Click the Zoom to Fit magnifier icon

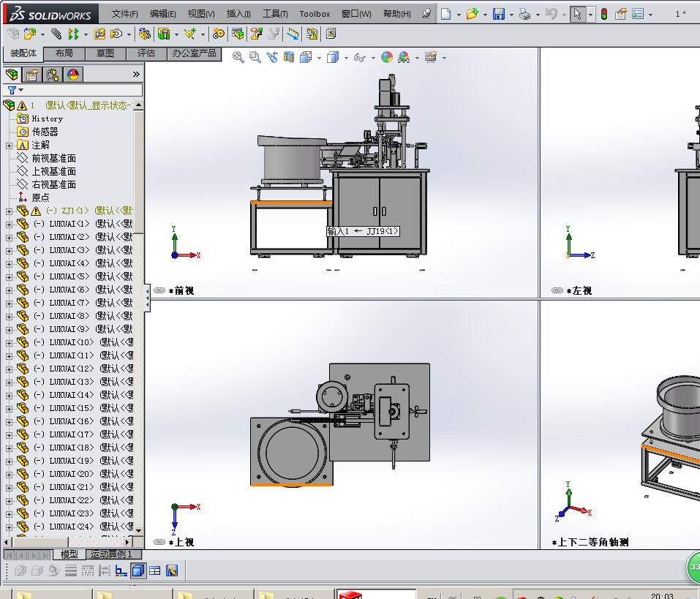(238, 57)
